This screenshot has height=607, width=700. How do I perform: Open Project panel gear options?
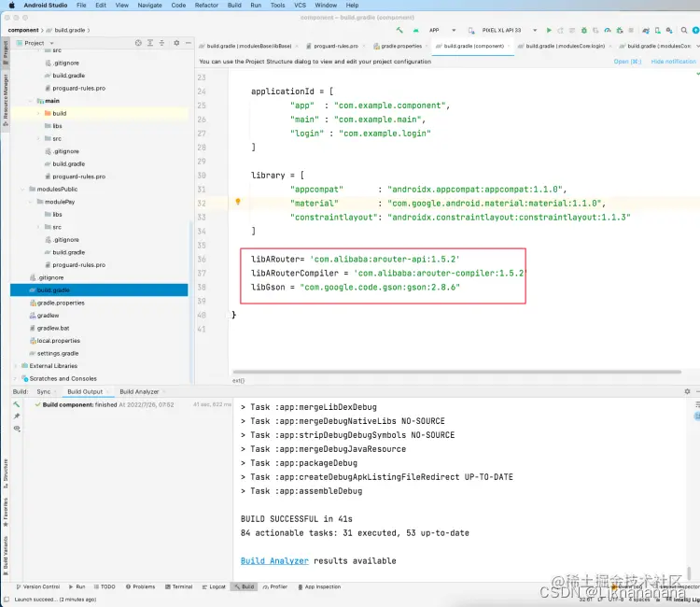pos(176,43)
